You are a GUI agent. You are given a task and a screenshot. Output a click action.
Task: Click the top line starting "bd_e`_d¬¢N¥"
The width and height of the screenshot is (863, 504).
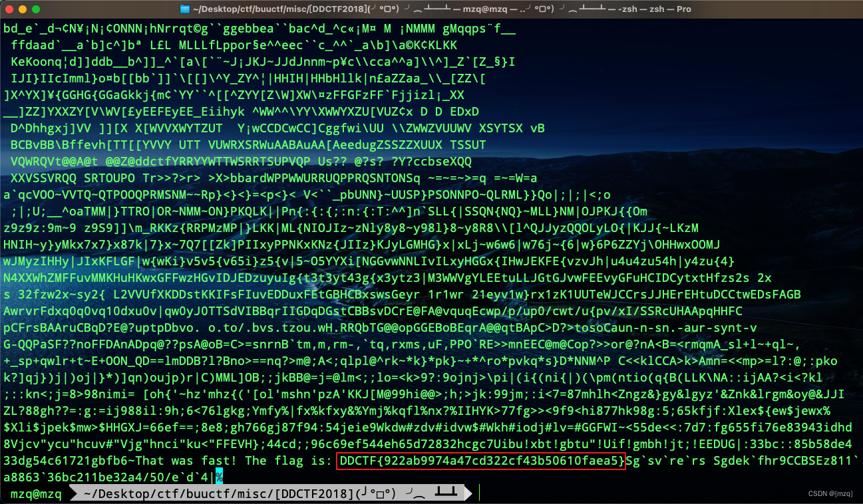[259, 29]
